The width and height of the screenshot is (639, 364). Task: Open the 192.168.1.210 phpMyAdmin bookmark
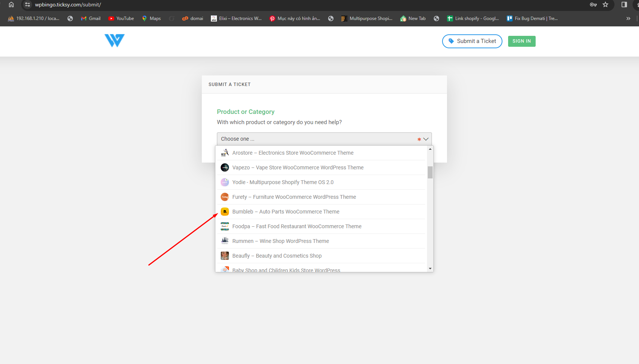(x=34, y=18)
